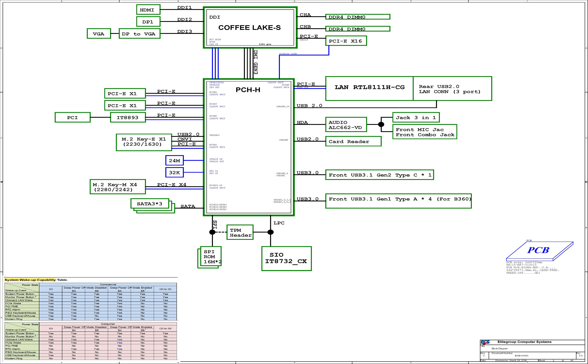Click the System Wake-up Capability Table title
The width and height of the screenshot is (588, 364).
coord(36,280)
